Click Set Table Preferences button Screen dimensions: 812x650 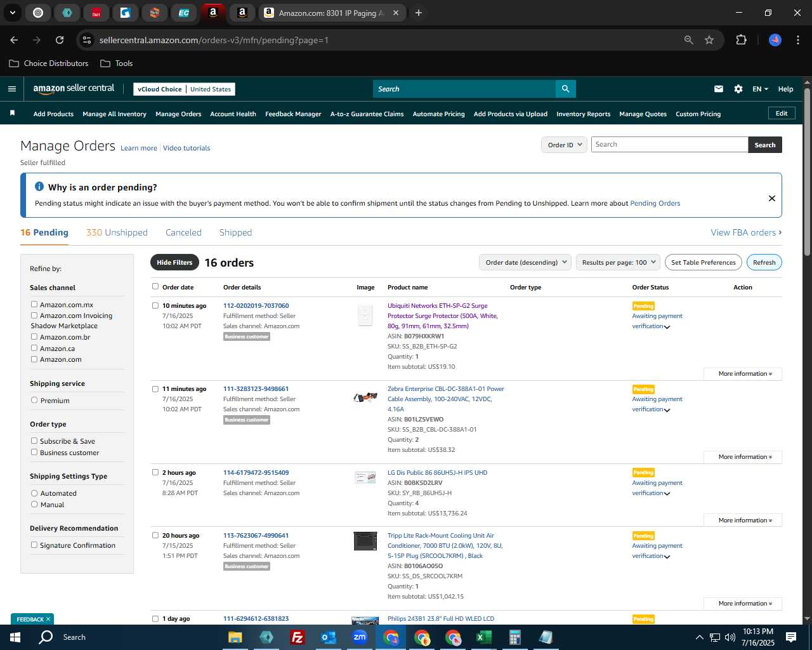pos(704,262)
